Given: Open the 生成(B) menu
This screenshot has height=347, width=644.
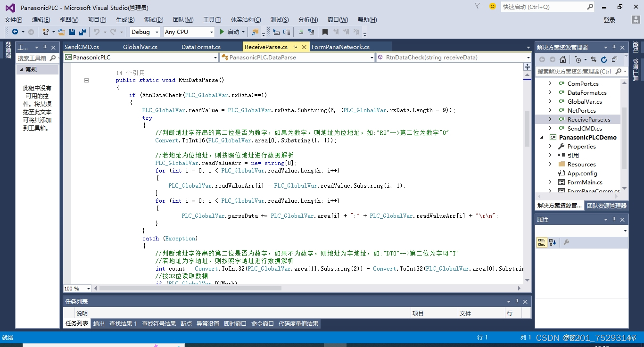Looking at the screenshot, I should pos(125,19).
